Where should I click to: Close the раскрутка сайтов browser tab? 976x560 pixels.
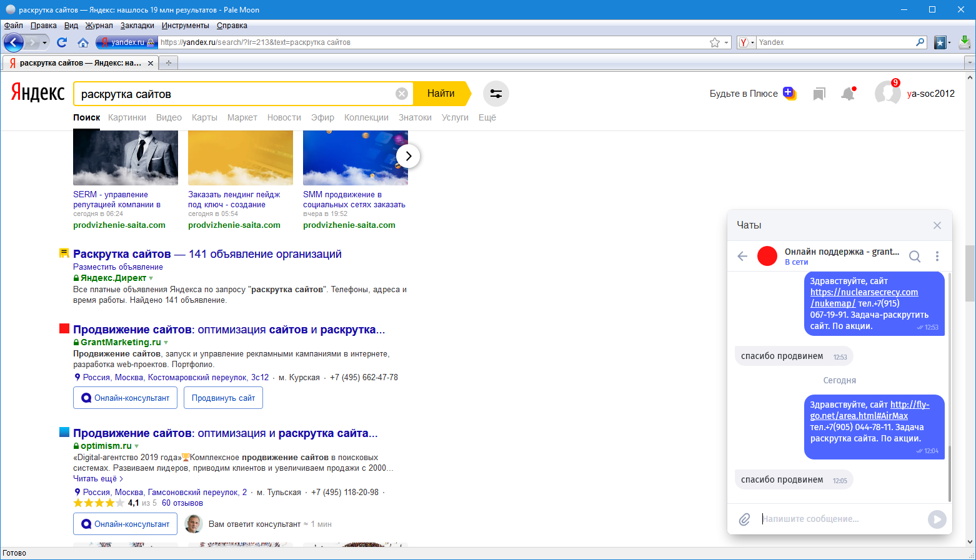click(x=151, y=63)
